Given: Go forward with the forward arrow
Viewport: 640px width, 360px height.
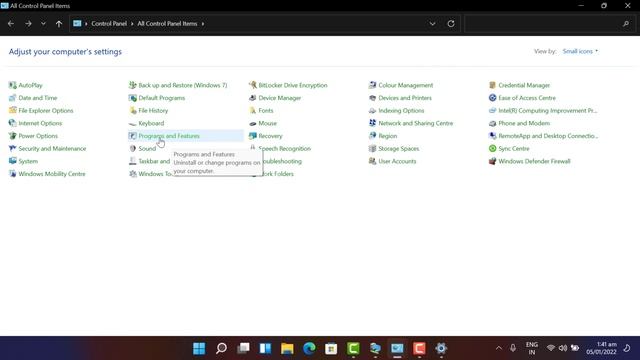Looking at the screenshot, I should point(28,24).
